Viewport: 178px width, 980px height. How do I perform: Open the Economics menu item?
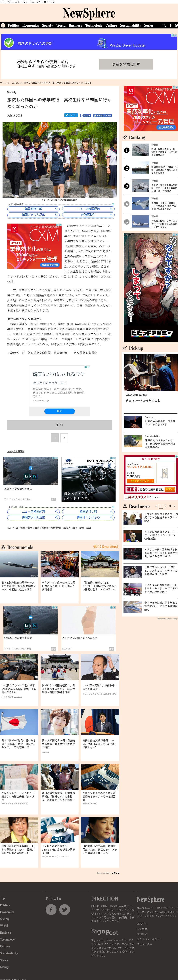(30, 26)
